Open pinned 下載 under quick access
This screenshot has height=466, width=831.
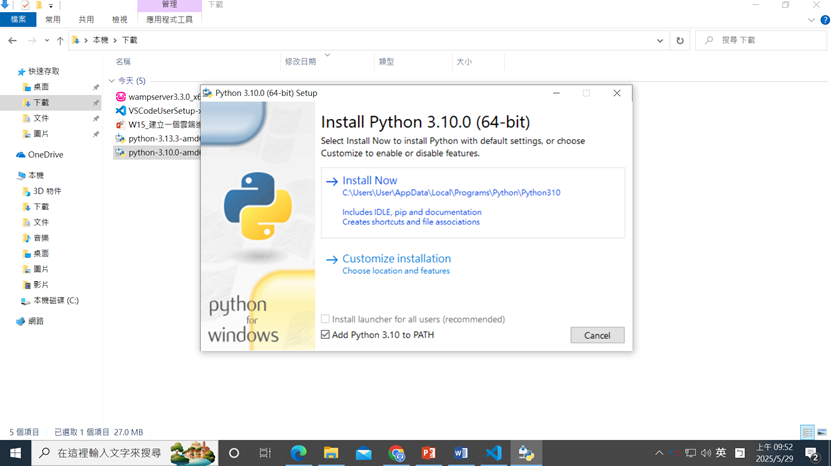(41, 102)
